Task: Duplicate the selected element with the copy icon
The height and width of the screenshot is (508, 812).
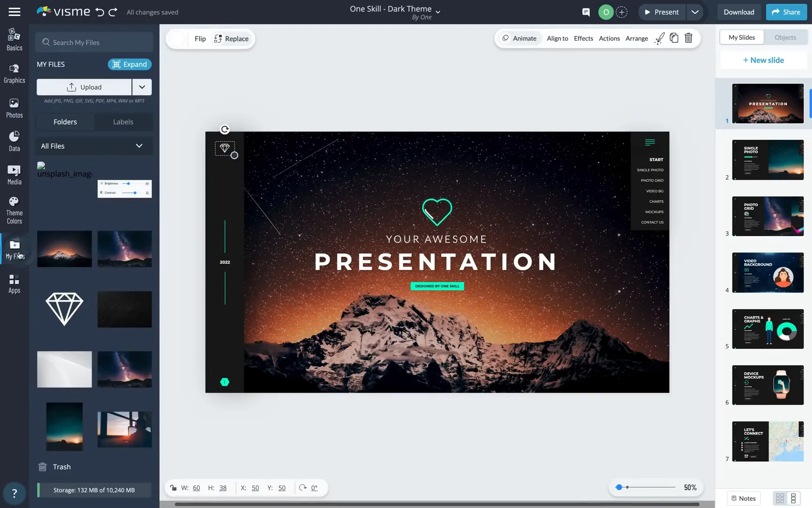Action: coord(674,38)
